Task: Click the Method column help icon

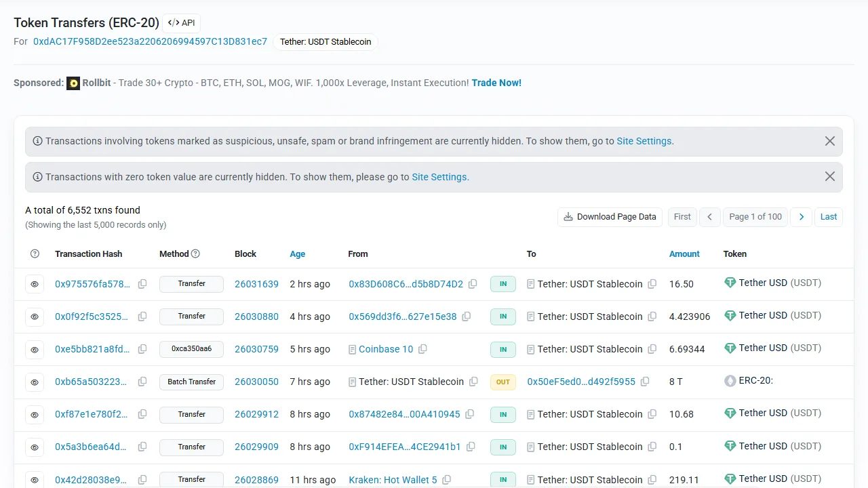Action: coord(195,253)
